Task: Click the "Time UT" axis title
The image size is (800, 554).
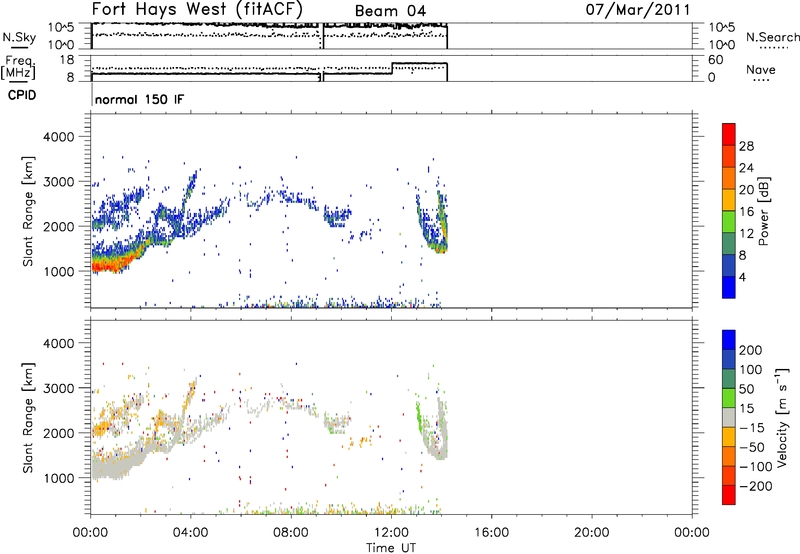Action: [391, 548]
